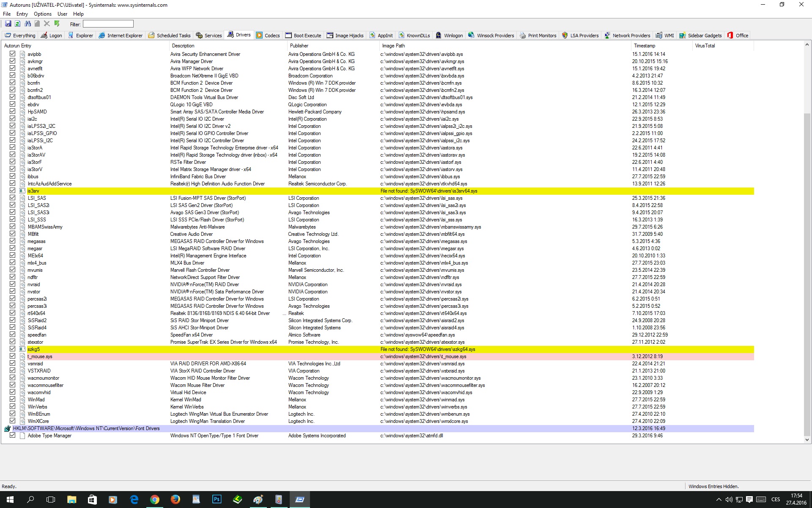Click the gray Properties page icon
Screen dimensions: 812x508
coord(37,24)
